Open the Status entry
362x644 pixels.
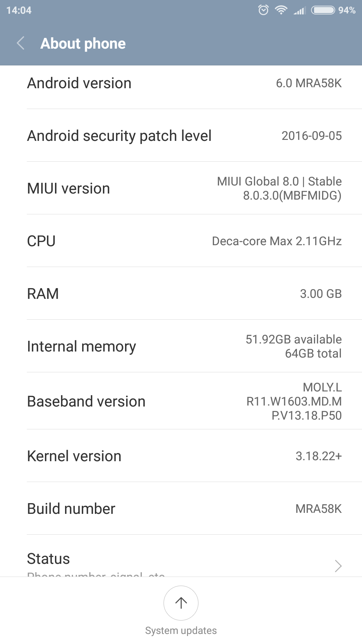coord(48,559)
